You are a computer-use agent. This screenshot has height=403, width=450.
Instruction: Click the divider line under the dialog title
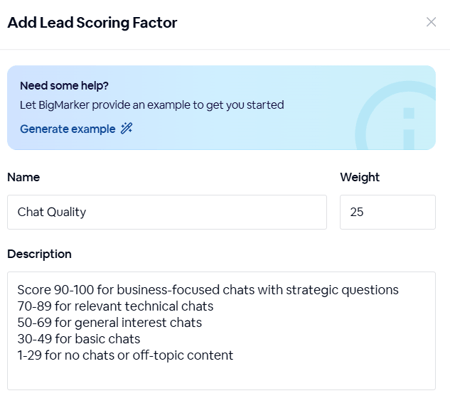225,49
